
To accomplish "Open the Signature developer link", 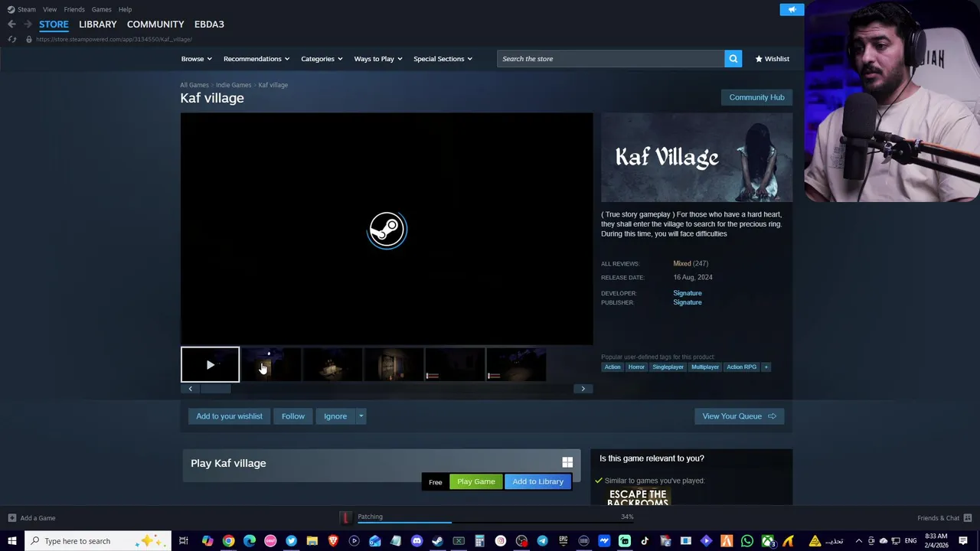I will coord(687,293).
